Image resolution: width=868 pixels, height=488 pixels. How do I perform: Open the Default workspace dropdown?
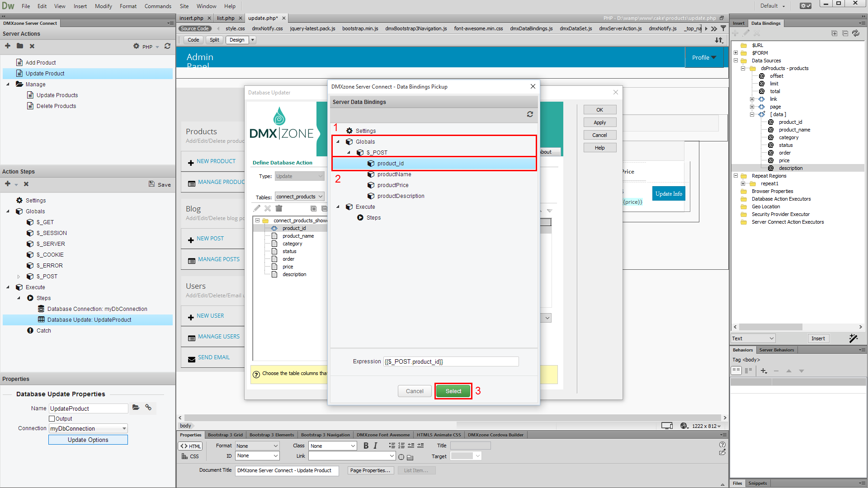coord(772,6)
